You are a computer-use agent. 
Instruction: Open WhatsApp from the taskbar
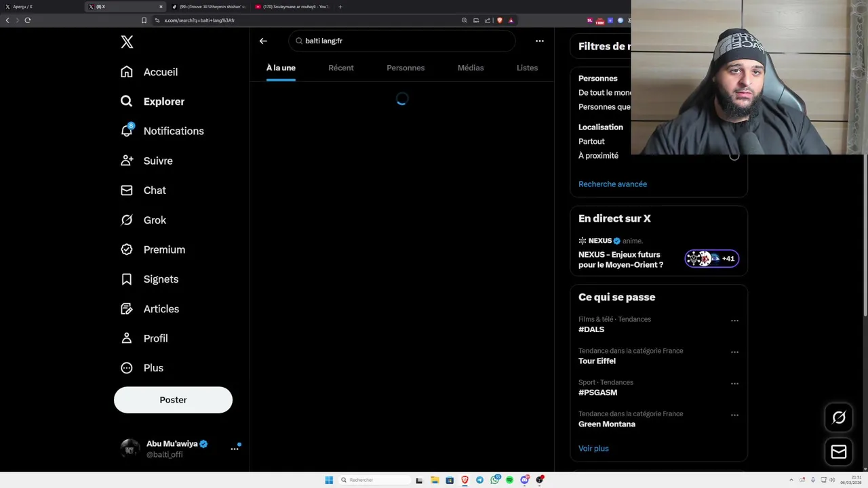pyautogui.click(x=494, y=480)
